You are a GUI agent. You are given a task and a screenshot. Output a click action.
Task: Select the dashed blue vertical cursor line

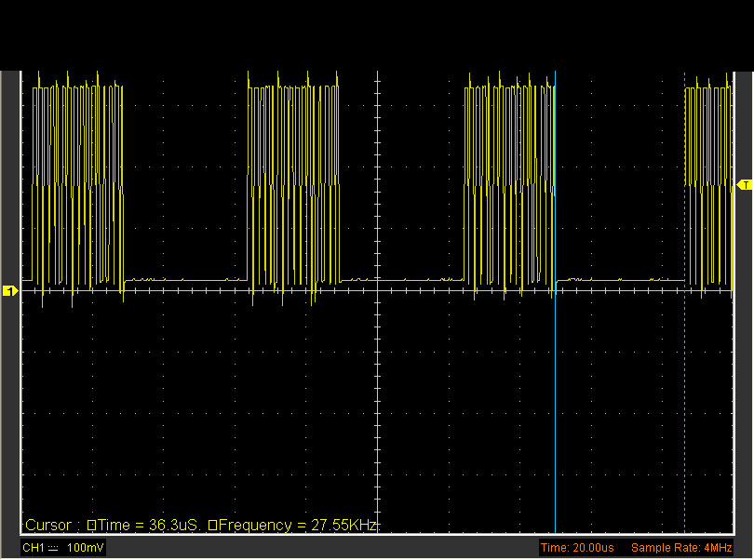coord(685,302)
